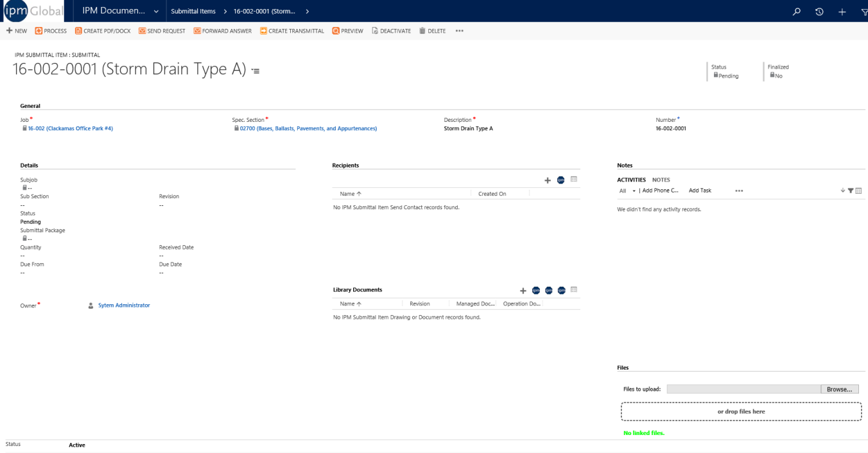Click the last IPM icon in Library Documents

[x=562, y=291]
